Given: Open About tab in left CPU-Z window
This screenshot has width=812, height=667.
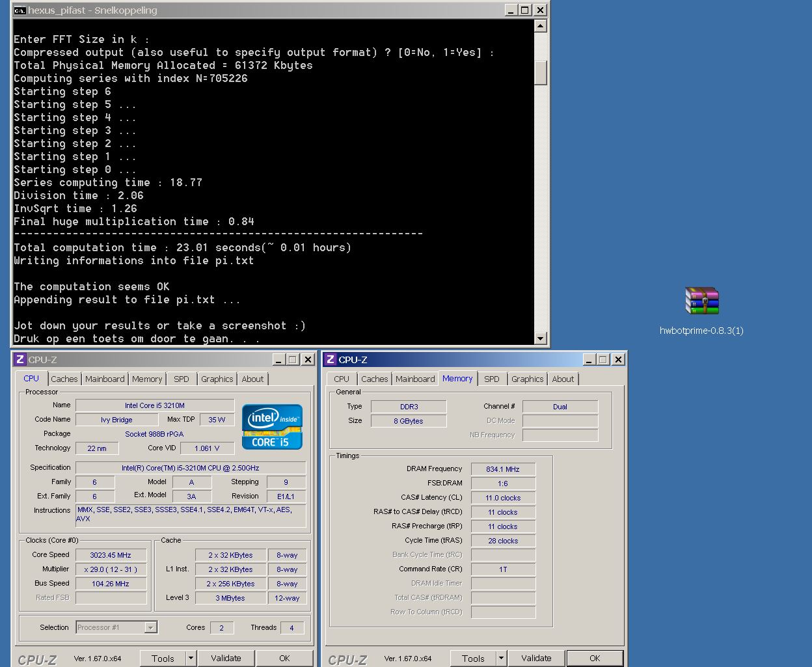Looking at the screenshot, I should coord(252,379).
